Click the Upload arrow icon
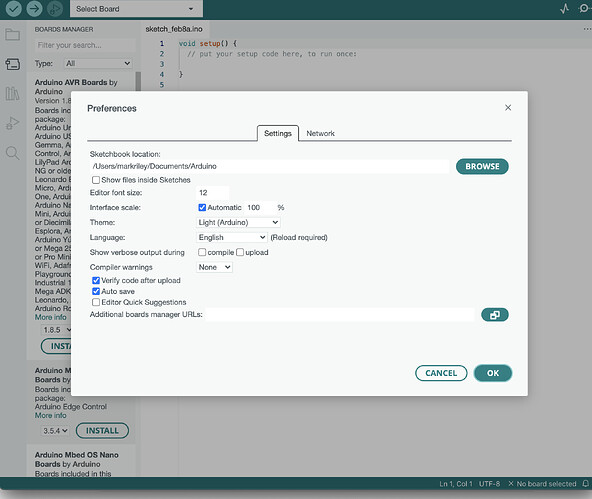This screenshot has width=592, height=499. click(34, 9)
